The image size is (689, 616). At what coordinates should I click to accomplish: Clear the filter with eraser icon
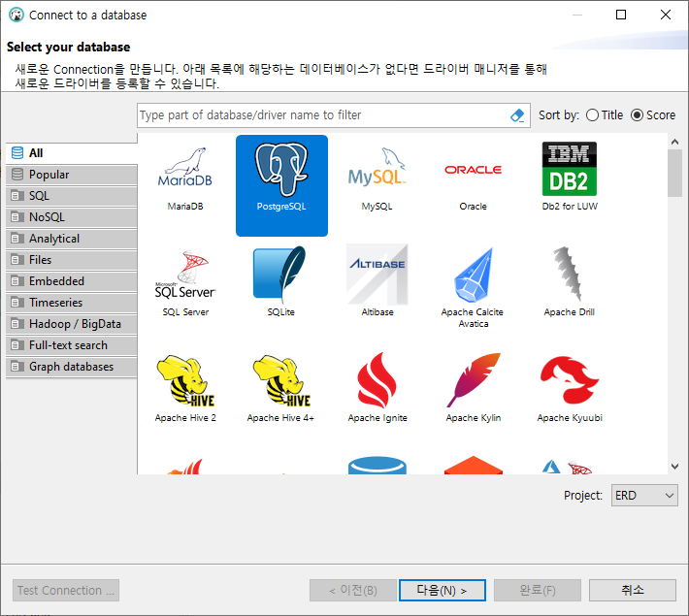517,115
